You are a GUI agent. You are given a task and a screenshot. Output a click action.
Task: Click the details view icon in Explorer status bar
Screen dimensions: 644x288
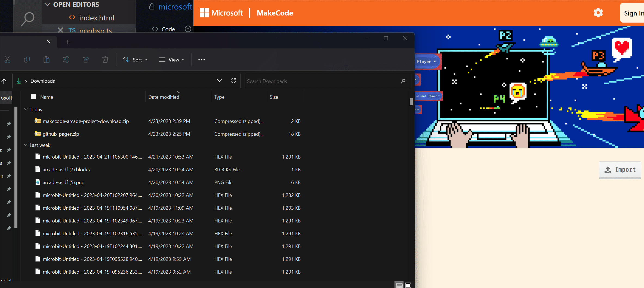(x=399, y=285)
